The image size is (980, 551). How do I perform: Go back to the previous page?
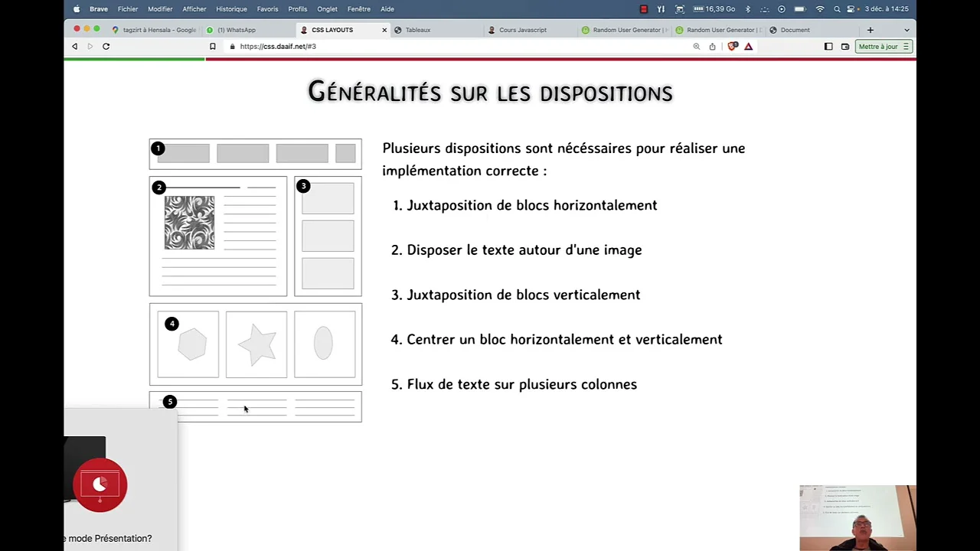point(74,47)
